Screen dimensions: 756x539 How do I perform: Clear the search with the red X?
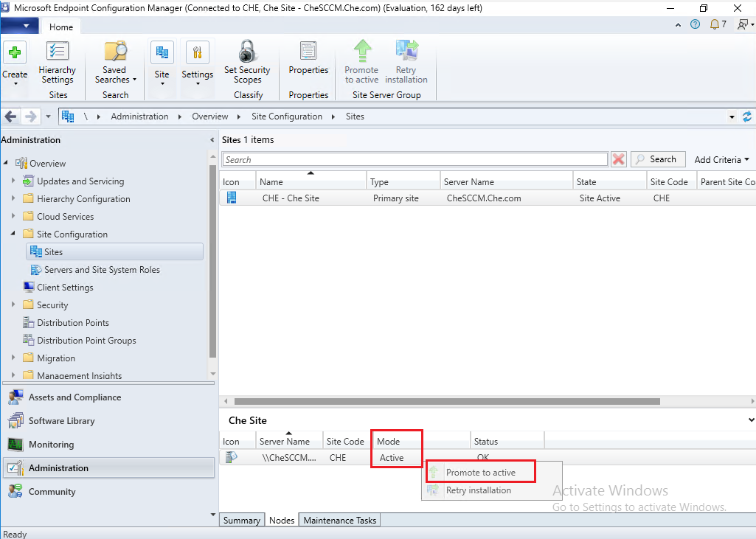click(619, 159)
